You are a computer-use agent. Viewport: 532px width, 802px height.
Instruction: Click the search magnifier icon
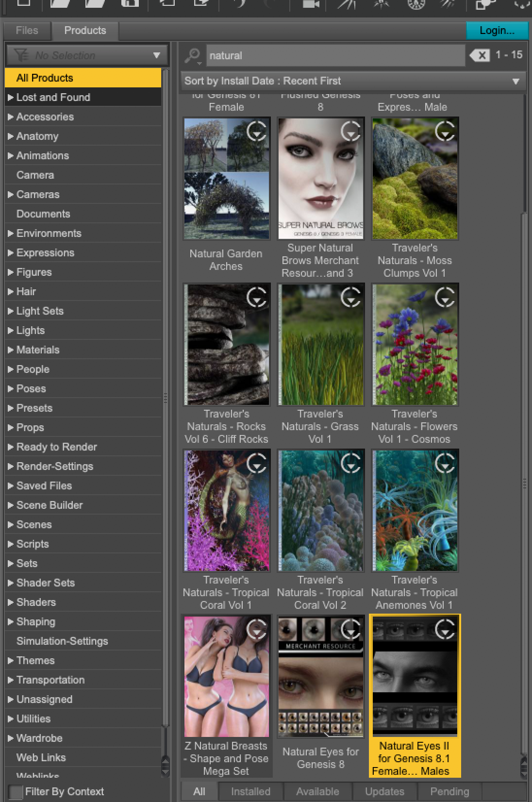point(192,55)
